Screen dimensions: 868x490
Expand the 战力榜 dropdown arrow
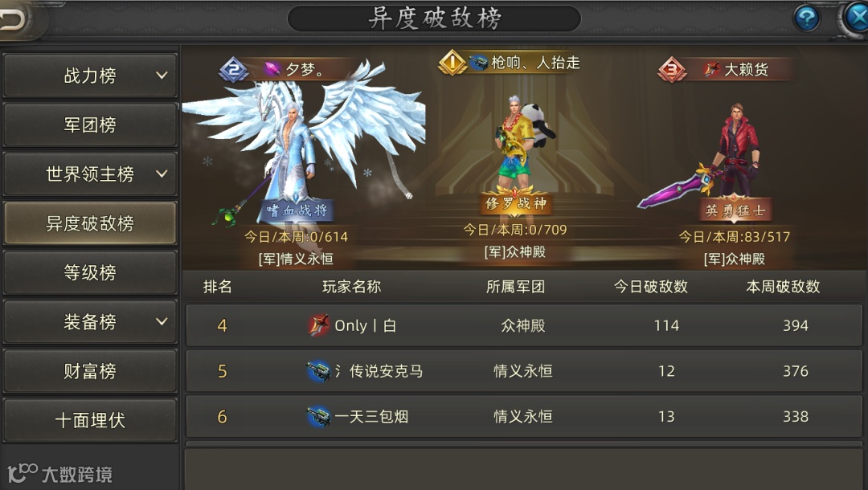[x=162, y=75]
